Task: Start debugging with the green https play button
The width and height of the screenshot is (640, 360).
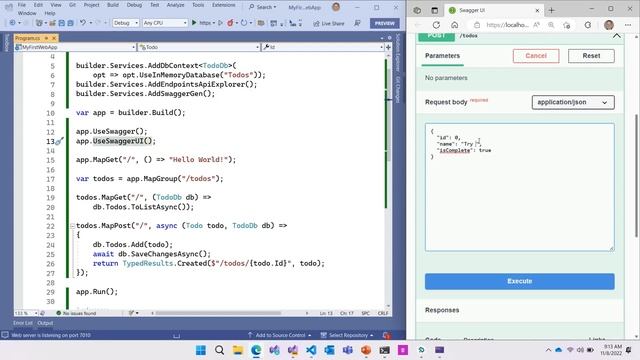Action: click(194, 23)
